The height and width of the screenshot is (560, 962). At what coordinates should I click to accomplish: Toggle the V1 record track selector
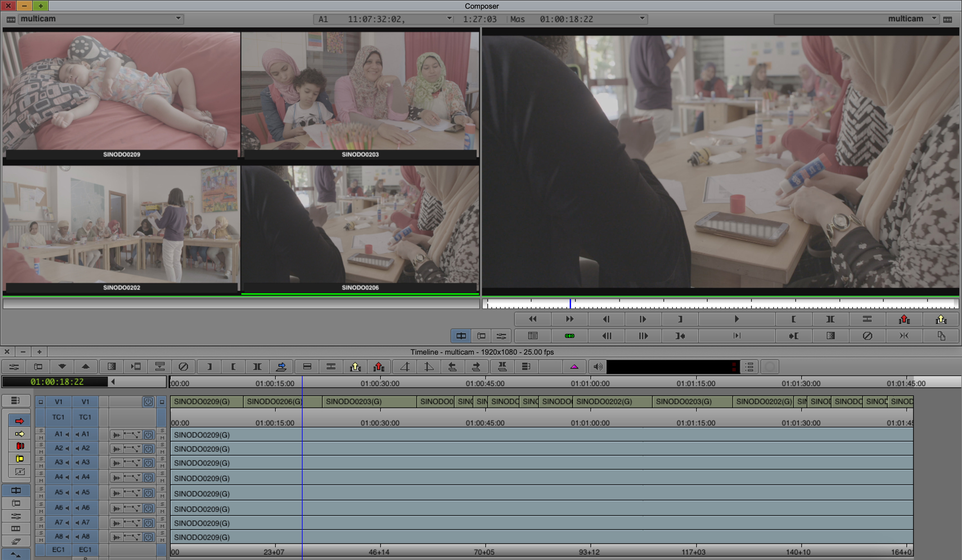[x=85, y=401]
